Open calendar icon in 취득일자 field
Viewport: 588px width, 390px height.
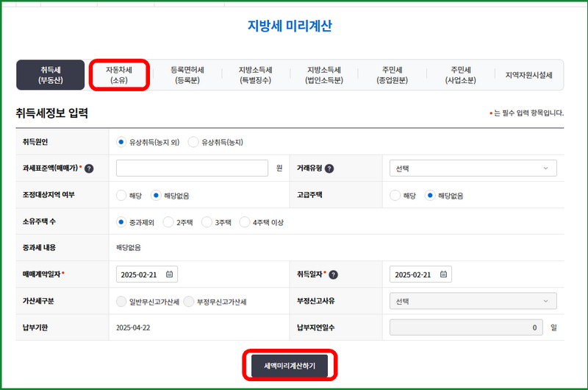pos(444,274)
